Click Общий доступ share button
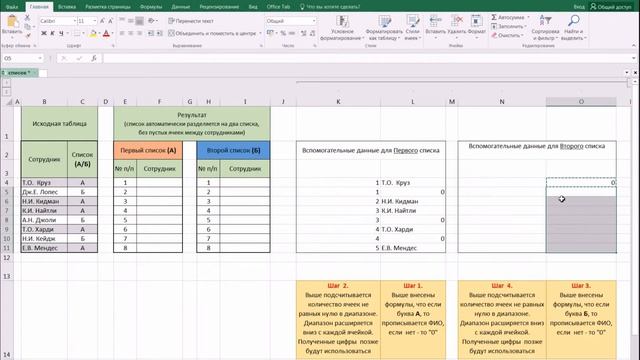The image size is (640, 360). point(611,7)
